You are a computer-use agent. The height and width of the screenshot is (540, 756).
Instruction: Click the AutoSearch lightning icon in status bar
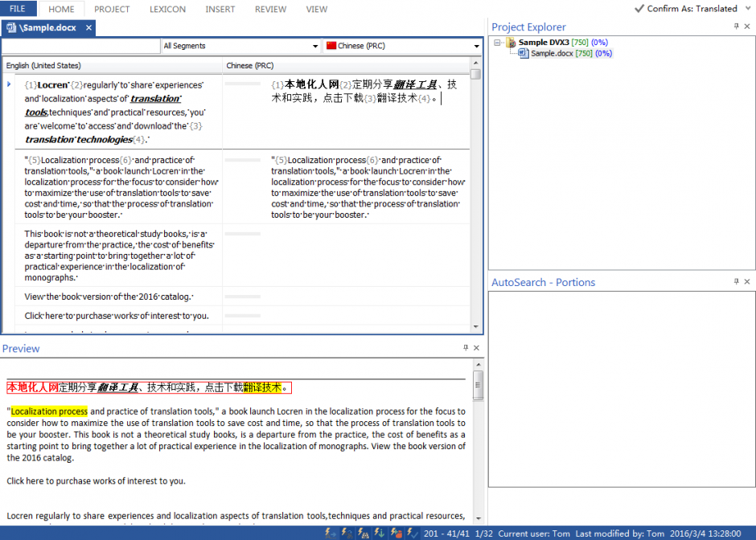click(361, 533)
